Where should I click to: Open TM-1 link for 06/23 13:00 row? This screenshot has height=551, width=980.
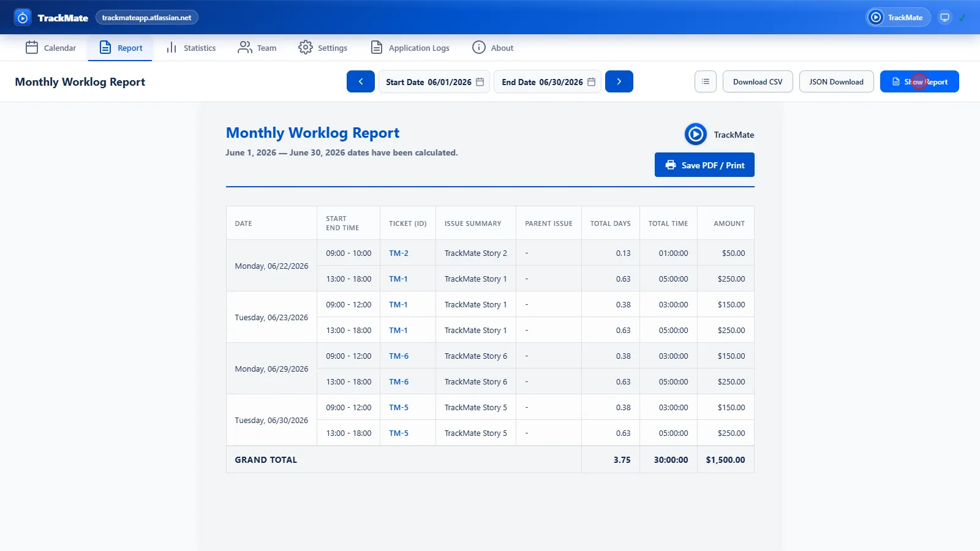(x=398, y=330)
